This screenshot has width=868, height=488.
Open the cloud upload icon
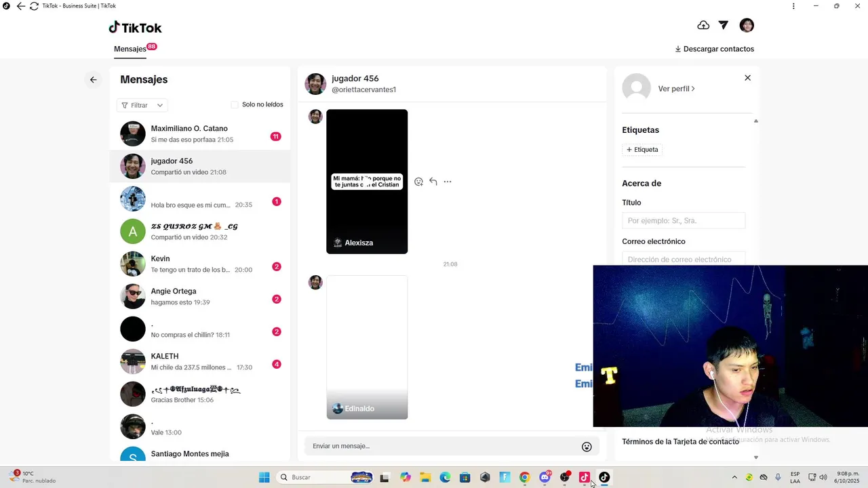[x=703, y=25]
